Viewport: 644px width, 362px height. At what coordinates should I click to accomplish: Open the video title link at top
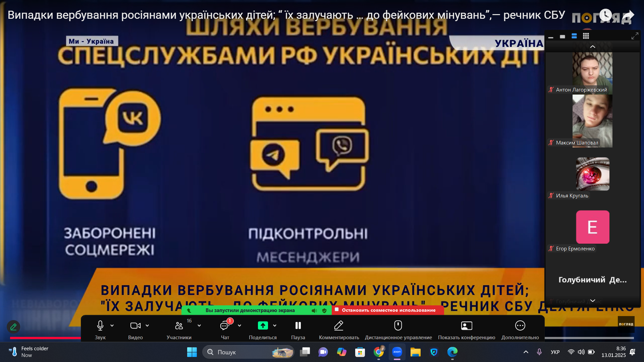286,15
